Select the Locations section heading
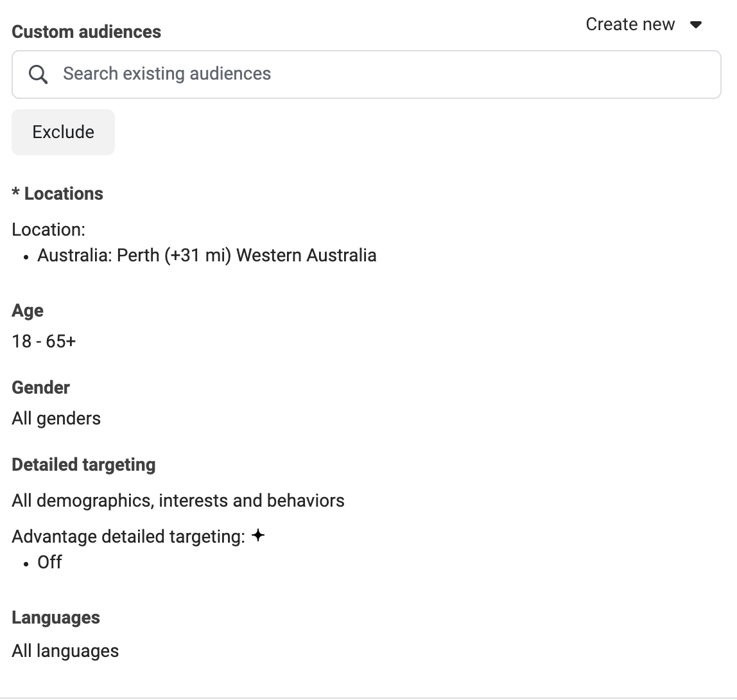737x700 pixels. point(58,194)
